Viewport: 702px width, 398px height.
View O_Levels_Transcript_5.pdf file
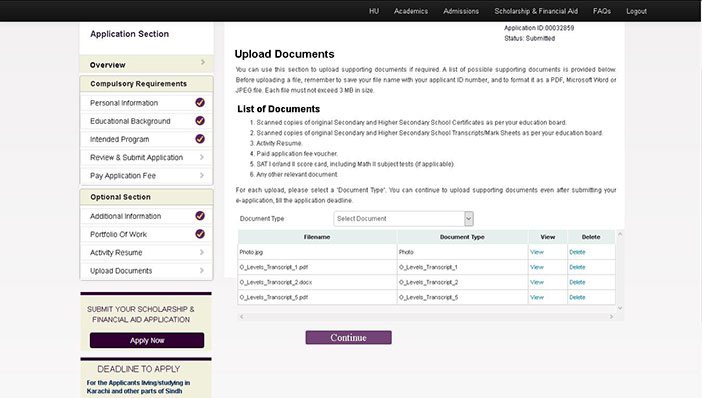coord(537,297)
